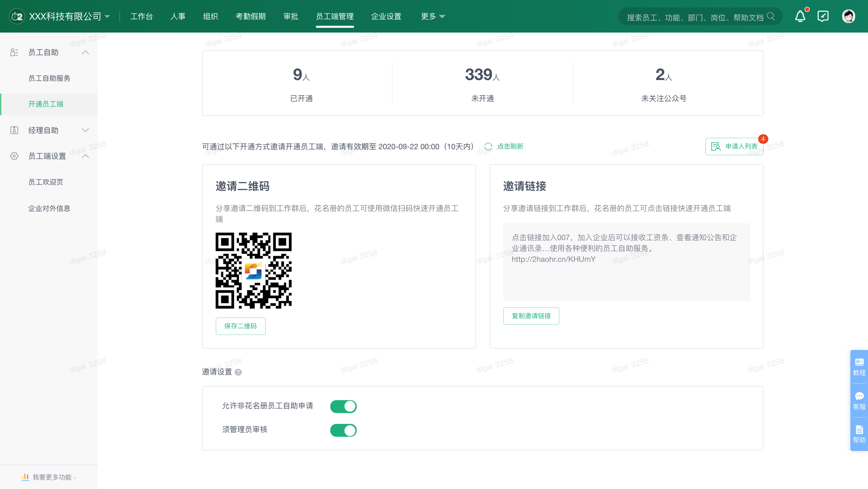The width and height of the screenshot is (868, 489).
Task: Go to 人事 tab
Action: (178, 16)
